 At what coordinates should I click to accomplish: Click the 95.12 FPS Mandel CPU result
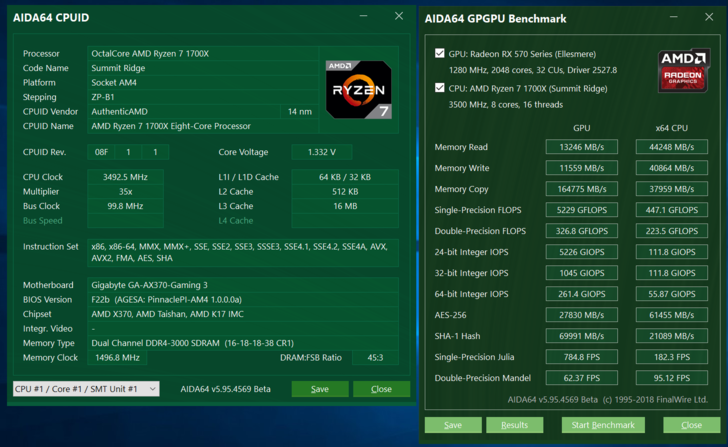672,378
